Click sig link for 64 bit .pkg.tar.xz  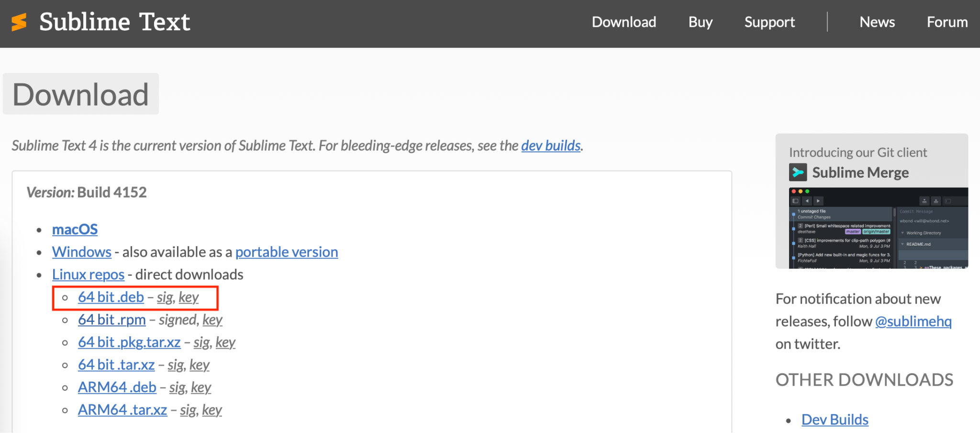coord(201,342)
